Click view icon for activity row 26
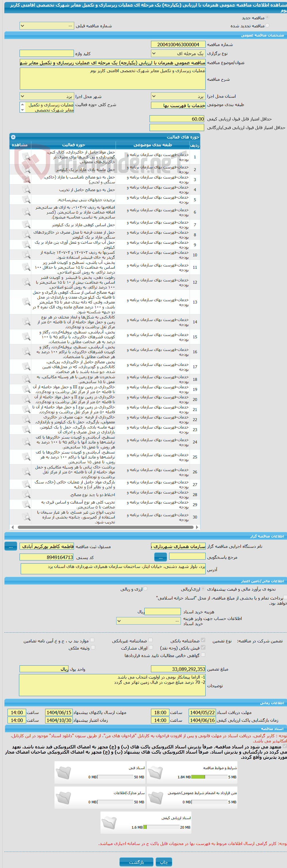Screen dimensions: 287x868 (x=26, y=472)
